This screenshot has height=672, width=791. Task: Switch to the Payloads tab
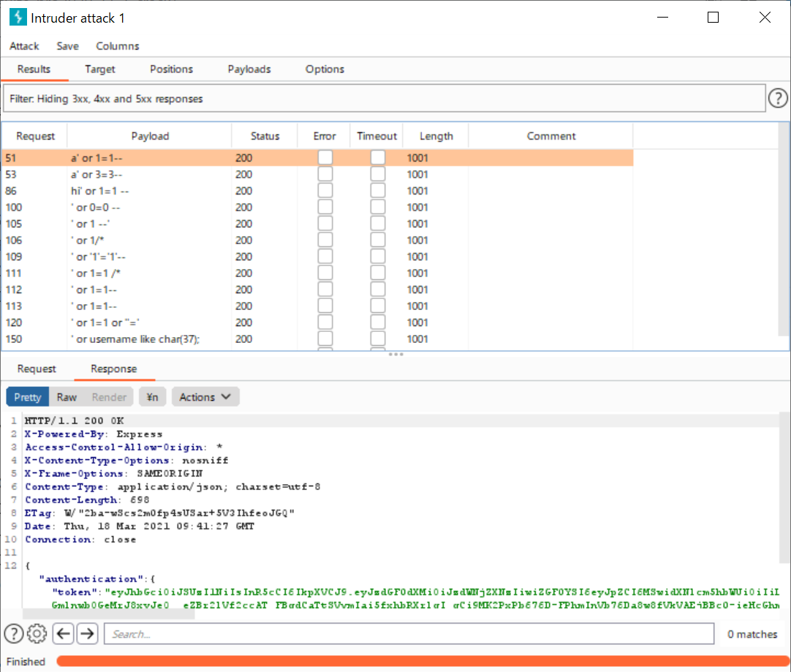pos(249,69)
